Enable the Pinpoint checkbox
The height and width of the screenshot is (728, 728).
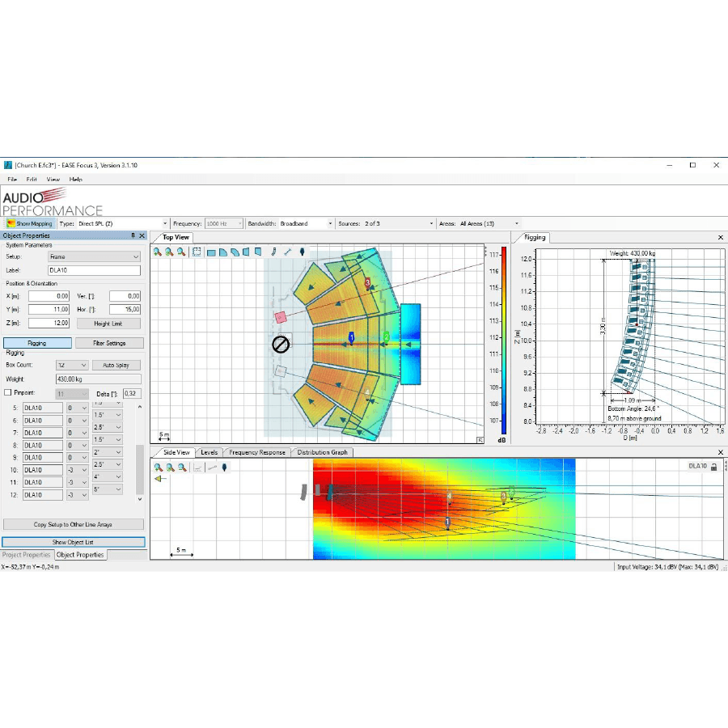pos(8,392)
